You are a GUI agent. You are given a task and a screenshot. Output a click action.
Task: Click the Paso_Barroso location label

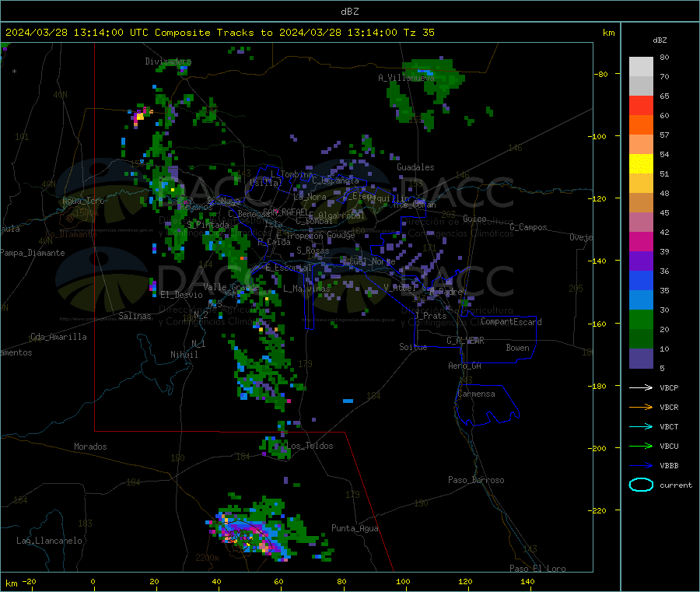tap(476, 480)
